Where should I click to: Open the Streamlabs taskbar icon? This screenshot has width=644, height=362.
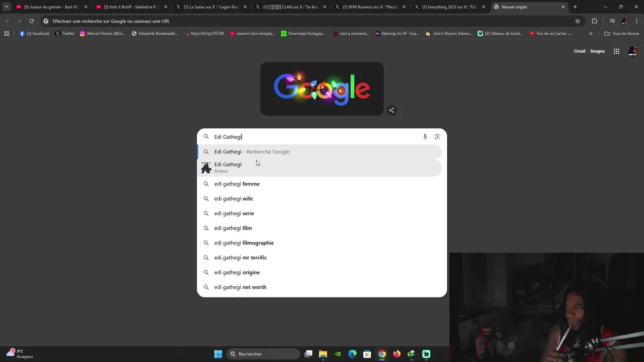(x=426, y=354)
